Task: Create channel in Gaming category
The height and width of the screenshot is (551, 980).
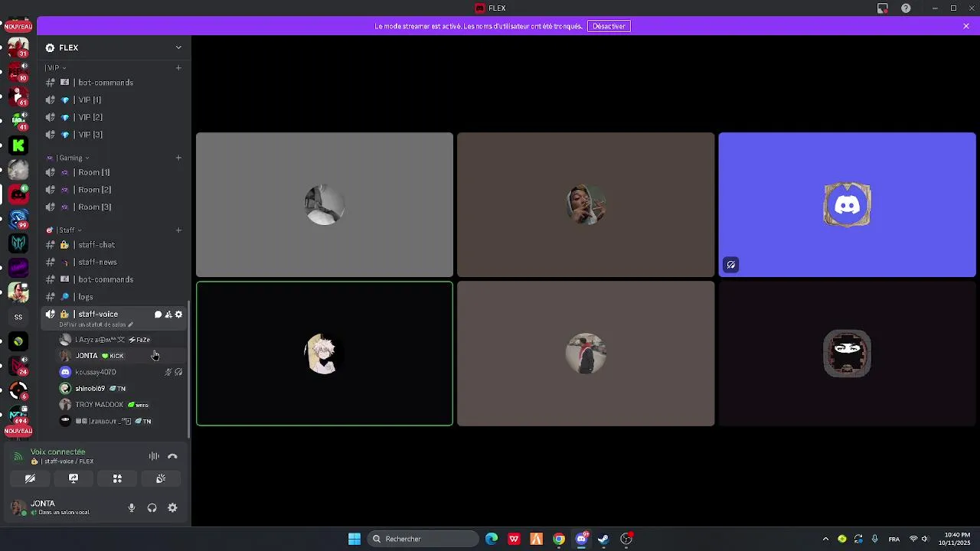Action: pos(178,158)
